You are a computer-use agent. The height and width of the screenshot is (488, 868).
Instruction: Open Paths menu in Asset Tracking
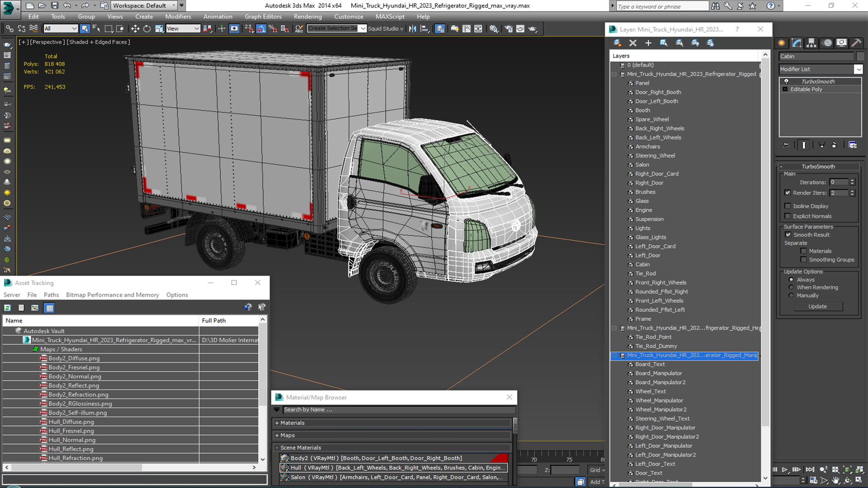[51, 295]
